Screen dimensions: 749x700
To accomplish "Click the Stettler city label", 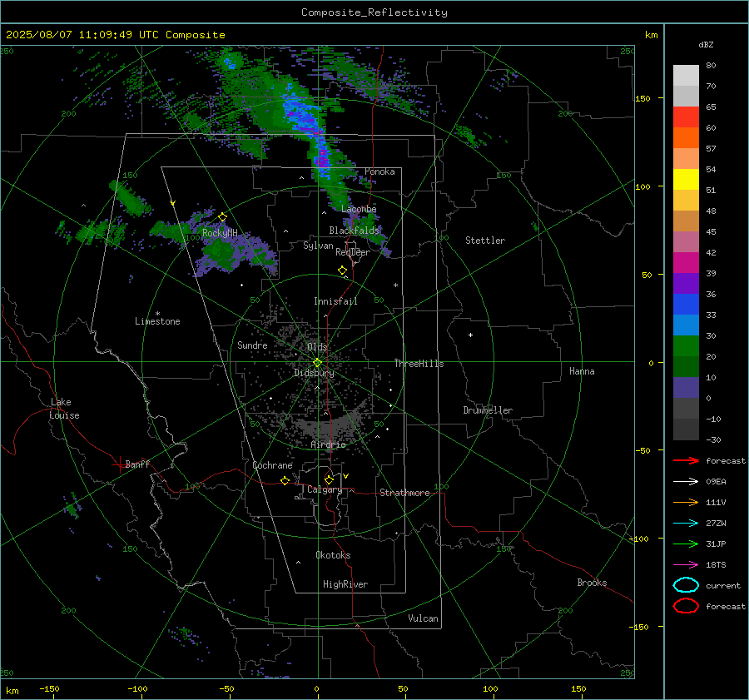I will (x=485, y=241).
